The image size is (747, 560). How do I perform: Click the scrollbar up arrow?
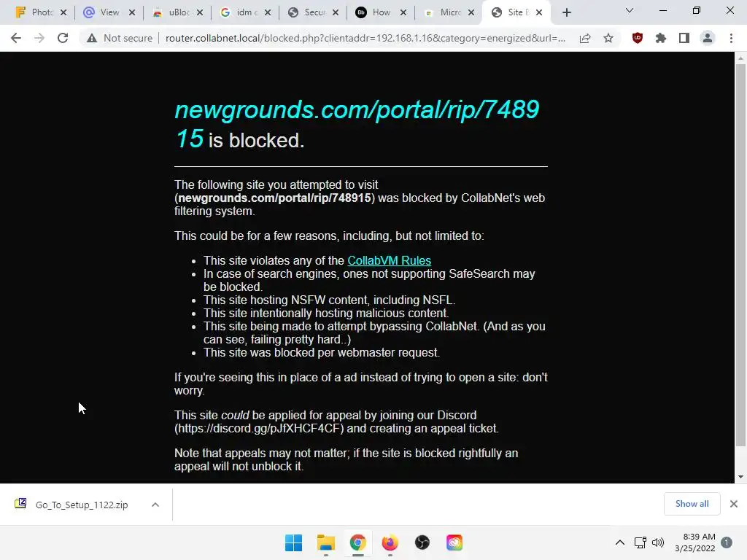740,58
